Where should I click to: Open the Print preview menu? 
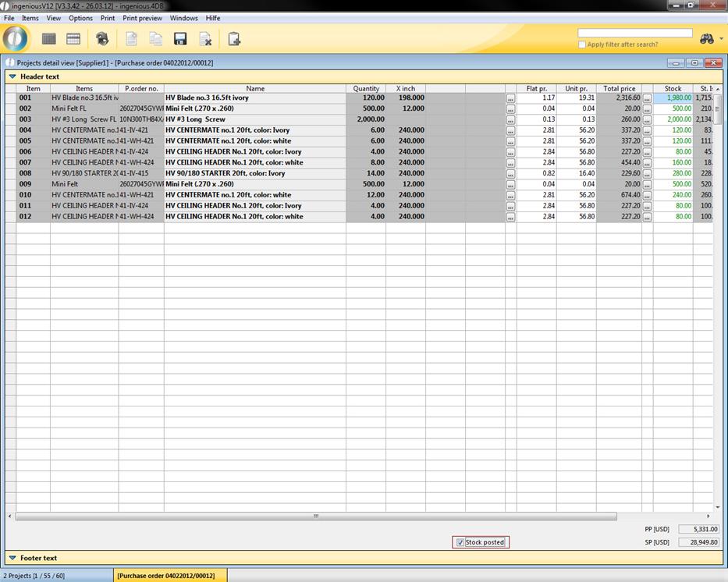click(142, 18)
